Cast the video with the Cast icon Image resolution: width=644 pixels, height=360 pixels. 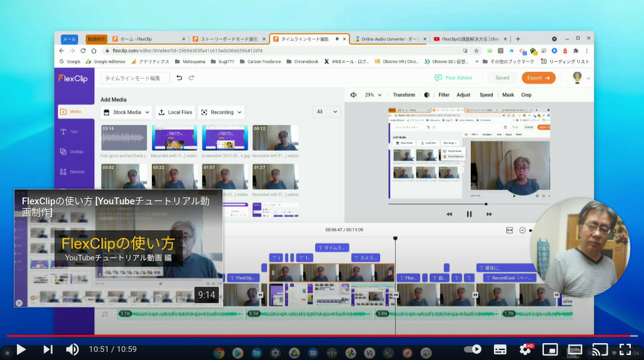point(600,349)
